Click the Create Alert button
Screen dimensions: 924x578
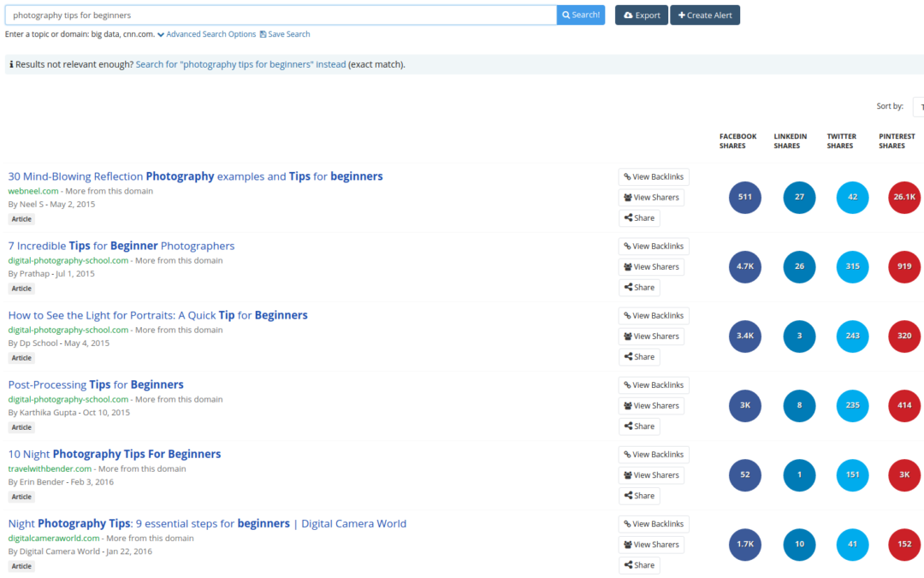(x=705, y=15)
